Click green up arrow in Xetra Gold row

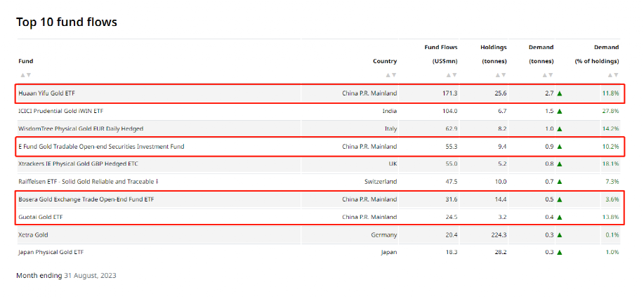coord(560,235)
